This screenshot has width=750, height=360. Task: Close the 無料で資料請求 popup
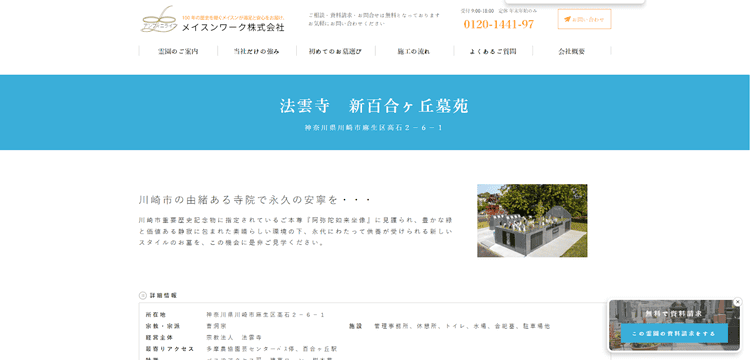pyautogui.click(x=737, y=302)
